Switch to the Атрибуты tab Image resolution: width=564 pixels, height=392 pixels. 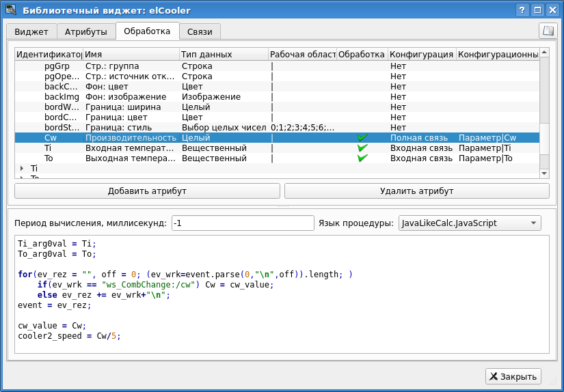pos(86,31)
